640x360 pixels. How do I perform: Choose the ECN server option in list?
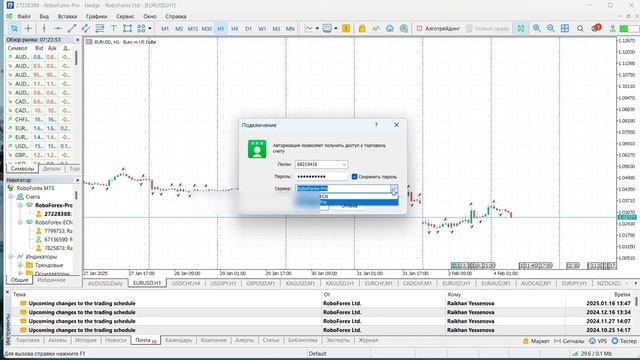coord(346,196)
